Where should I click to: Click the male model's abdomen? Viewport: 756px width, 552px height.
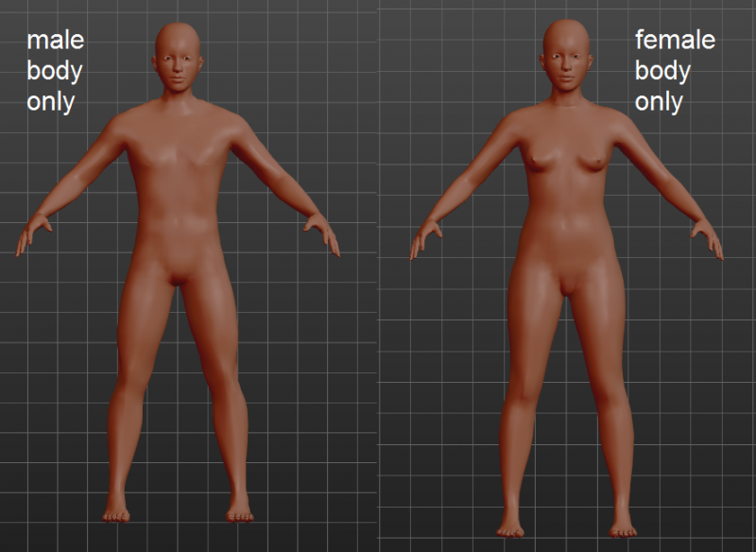click(177, 213)
